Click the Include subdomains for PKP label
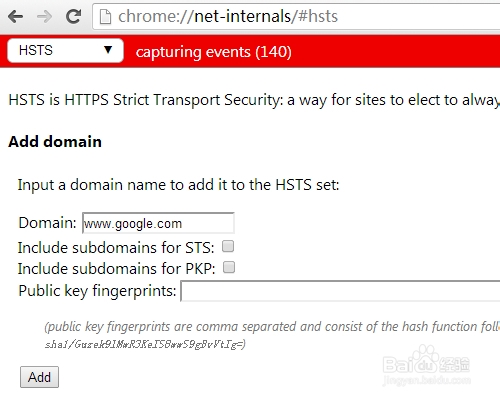The width and height of the screenshot is (500, 398). click(x=117, y=269)
